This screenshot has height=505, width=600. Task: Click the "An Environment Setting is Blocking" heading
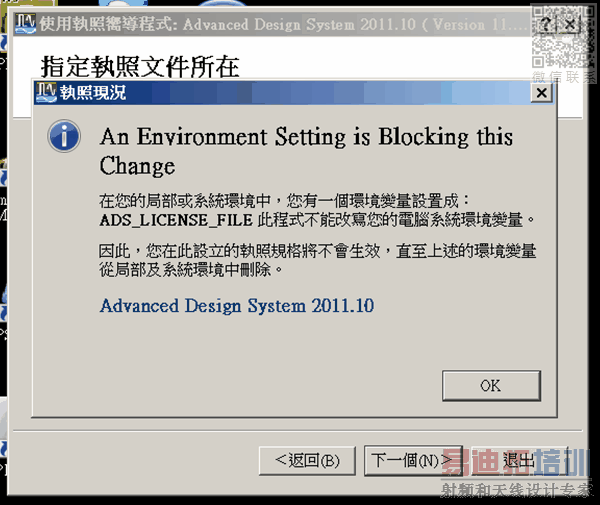click(306, 137)
